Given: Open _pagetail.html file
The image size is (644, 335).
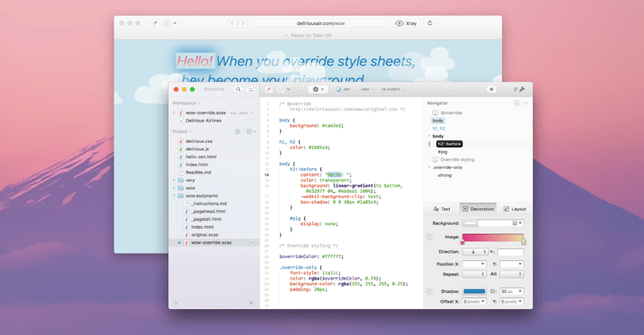Looking at the screenshot, I should point(207,219).
